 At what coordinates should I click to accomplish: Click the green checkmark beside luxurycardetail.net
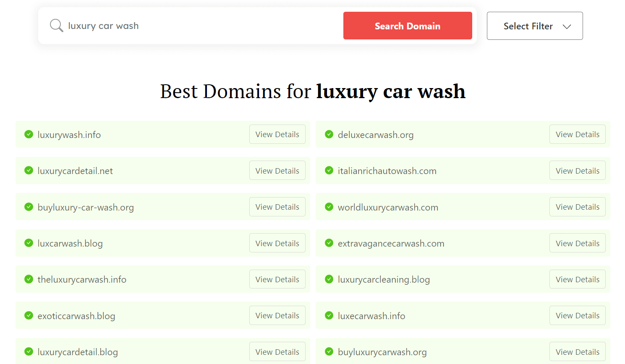(x=29, y=170)
